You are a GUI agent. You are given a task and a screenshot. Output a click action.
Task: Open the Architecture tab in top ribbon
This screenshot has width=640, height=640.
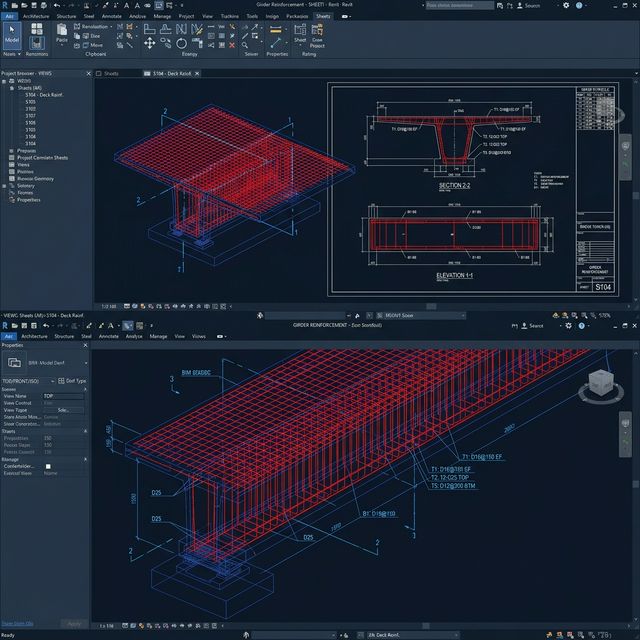tap(36, 16)
